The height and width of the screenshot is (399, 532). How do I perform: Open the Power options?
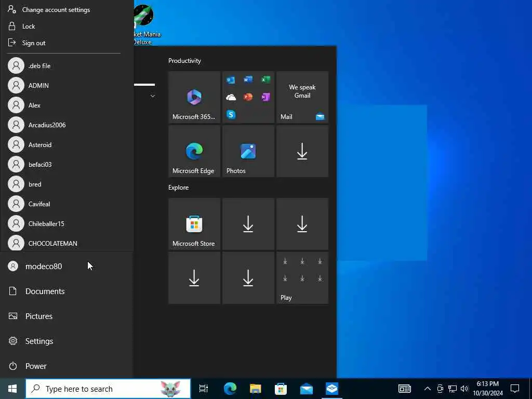click(x=66, y=366)
